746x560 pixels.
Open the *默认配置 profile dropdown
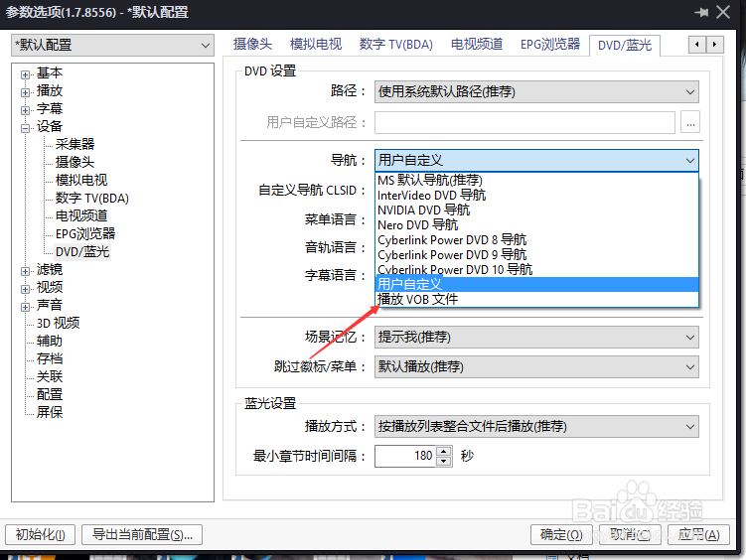[x=113, y=45]
